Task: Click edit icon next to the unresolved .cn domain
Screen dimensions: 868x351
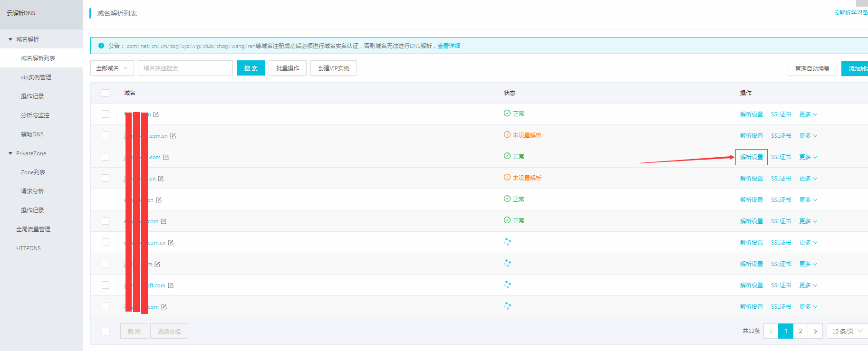Action: (x=161, y=179)
